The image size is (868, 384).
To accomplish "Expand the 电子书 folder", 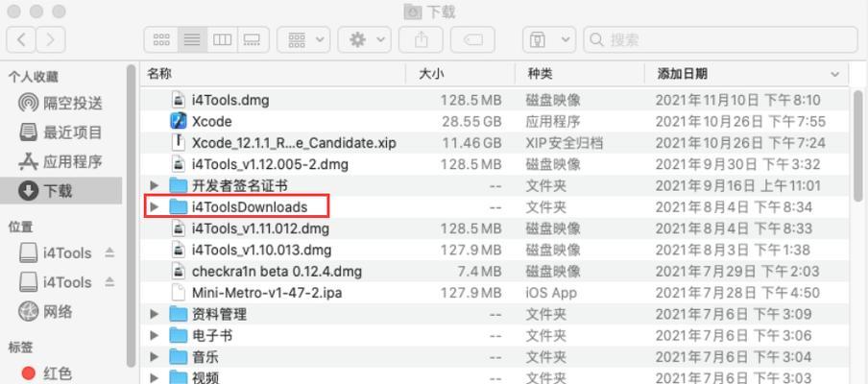I will pyautogui.click(x=155, y=335).
